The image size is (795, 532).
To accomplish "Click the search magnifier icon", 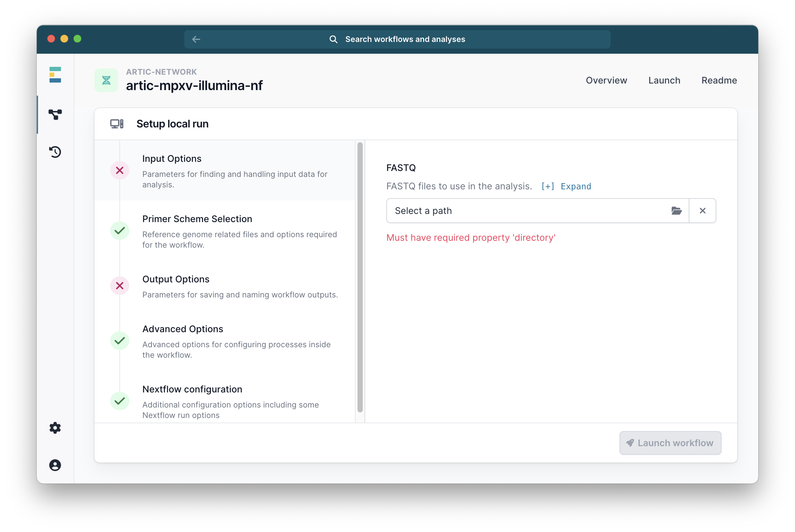I will coord(333,39).
